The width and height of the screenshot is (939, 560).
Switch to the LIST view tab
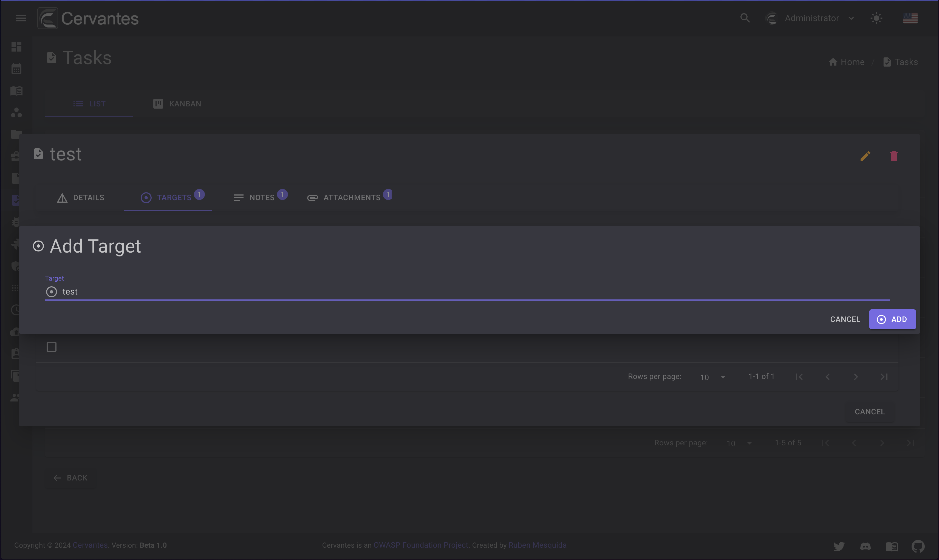[89, 104]
